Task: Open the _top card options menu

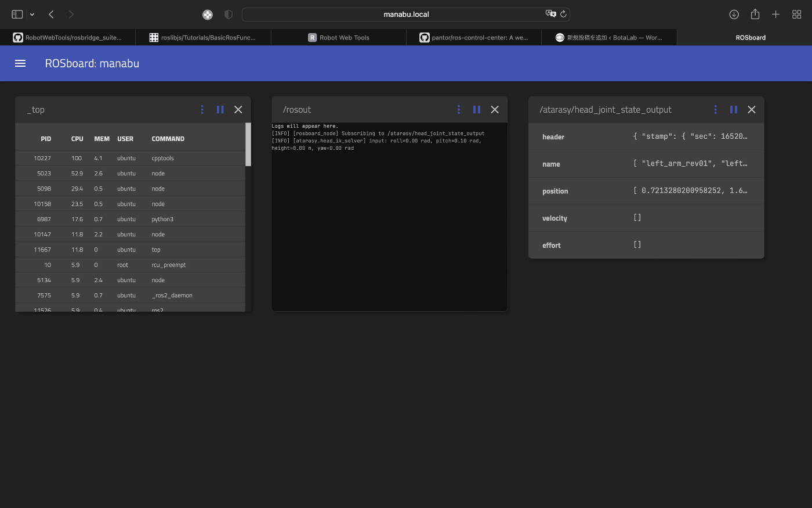Action: pos(202,109)
